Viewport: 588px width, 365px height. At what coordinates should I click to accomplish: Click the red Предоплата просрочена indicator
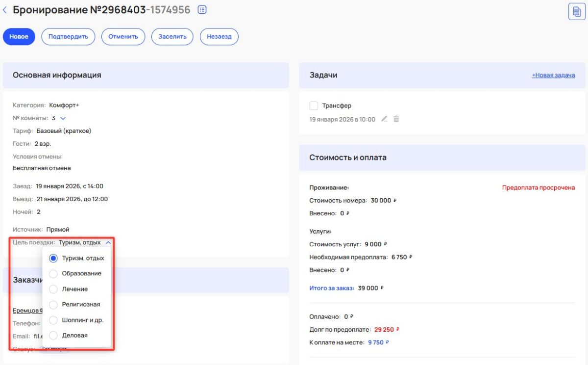click(x=538, y=187)
